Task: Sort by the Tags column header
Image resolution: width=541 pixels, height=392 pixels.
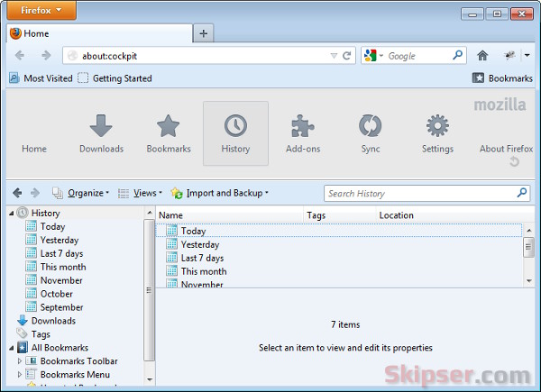Action: (x=340, y=215)
